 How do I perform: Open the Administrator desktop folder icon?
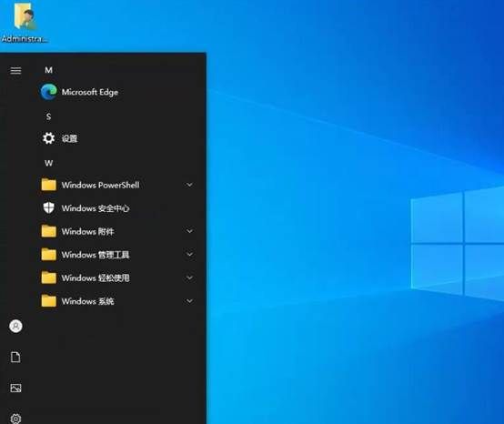pyautogui.click(x=25, y=16)
